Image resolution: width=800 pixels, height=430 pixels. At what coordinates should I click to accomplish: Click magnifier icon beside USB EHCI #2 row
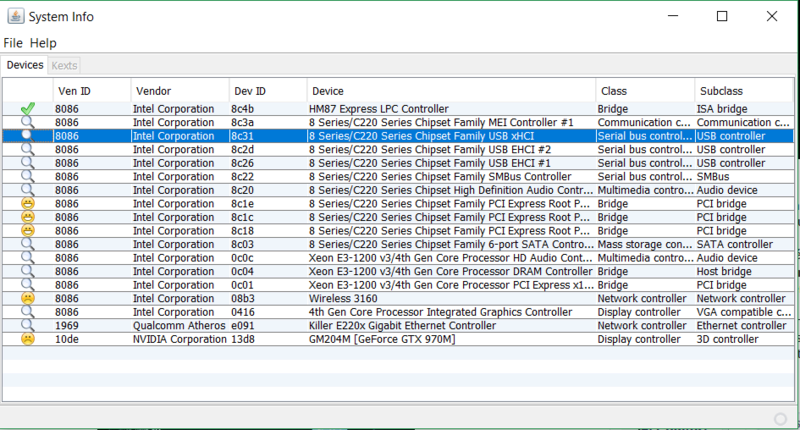(28, 149)
